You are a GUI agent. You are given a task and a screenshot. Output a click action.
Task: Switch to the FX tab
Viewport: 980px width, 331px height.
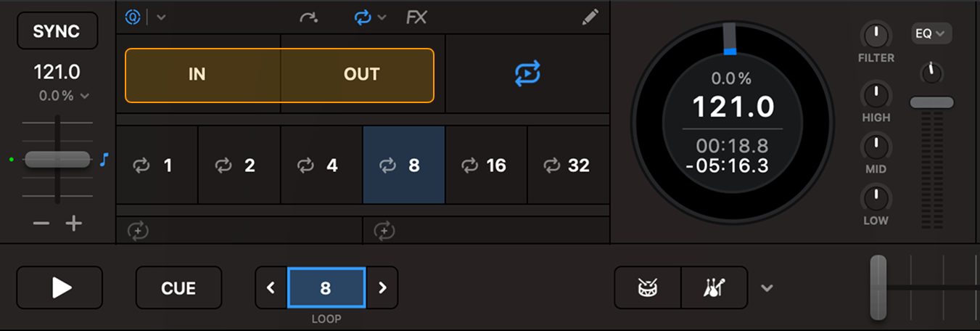click(416, 17)
